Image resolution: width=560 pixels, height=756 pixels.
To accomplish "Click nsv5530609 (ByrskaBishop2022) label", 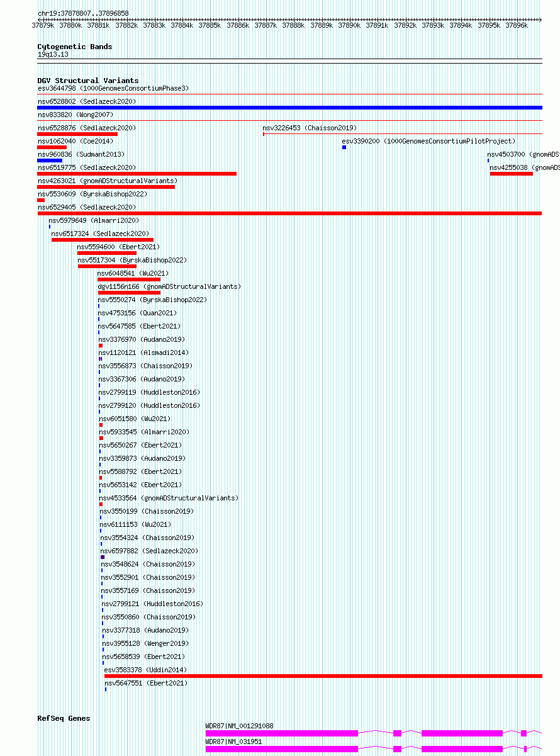I will [92, 195].
